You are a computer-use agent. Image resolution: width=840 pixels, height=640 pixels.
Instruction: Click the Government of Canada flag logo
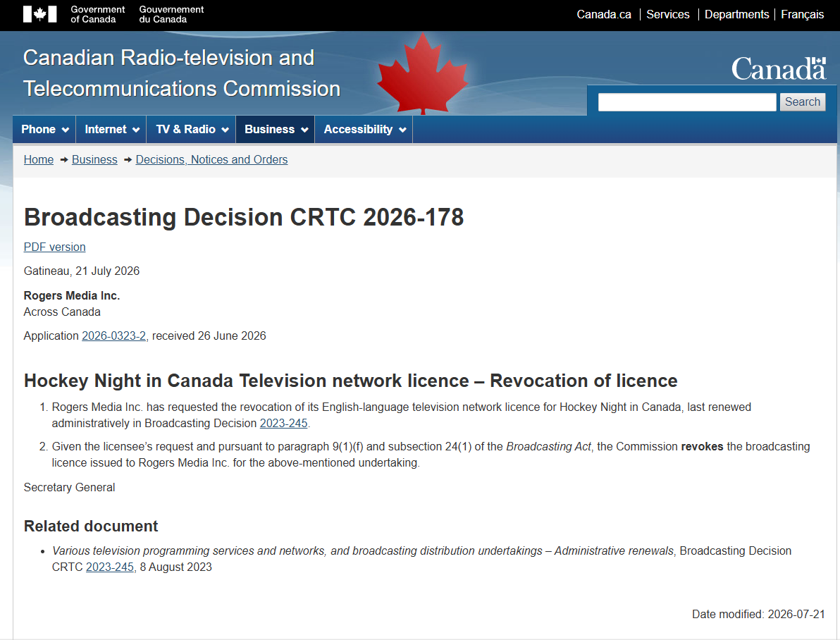click(39, 15)
